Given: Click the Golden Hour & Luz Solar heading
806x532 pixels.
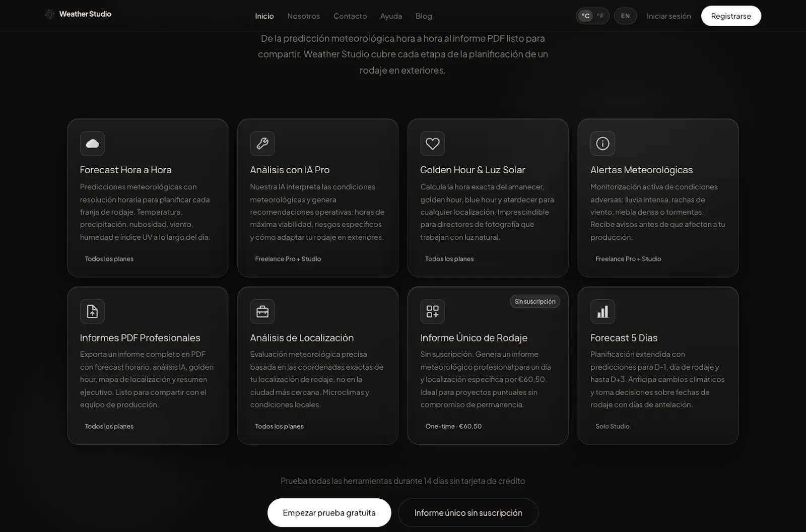Looking at the screenshot, I should (473, 170).
